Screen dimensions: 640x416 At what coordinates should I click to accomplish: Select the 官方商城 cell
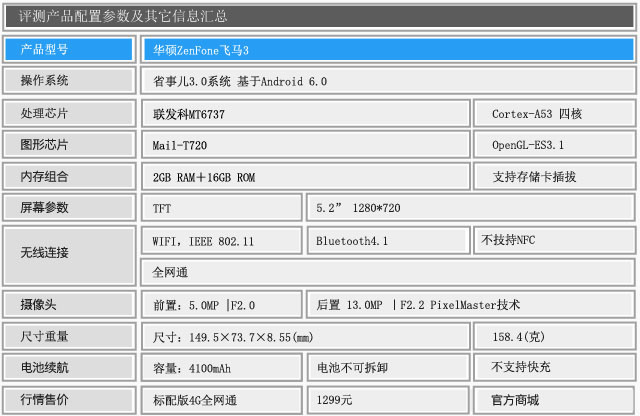(554, 400)
